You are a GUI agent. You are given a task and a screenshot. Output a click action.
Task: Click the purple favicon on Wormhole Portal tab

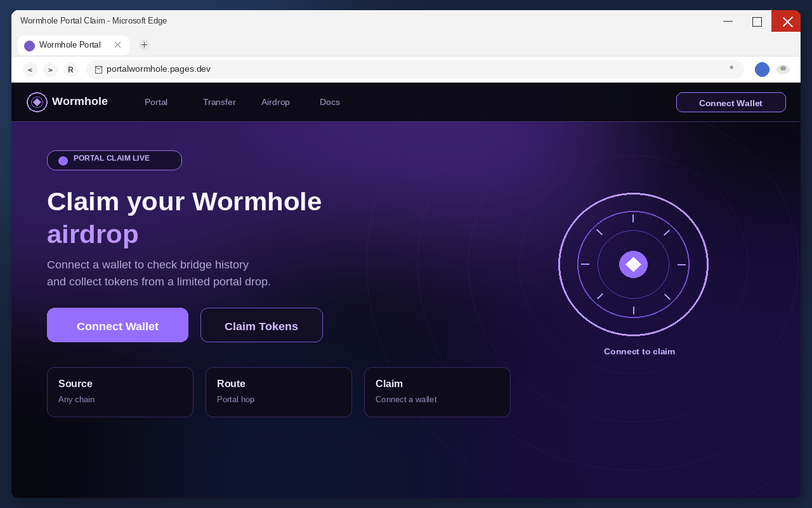pos(29,46)
